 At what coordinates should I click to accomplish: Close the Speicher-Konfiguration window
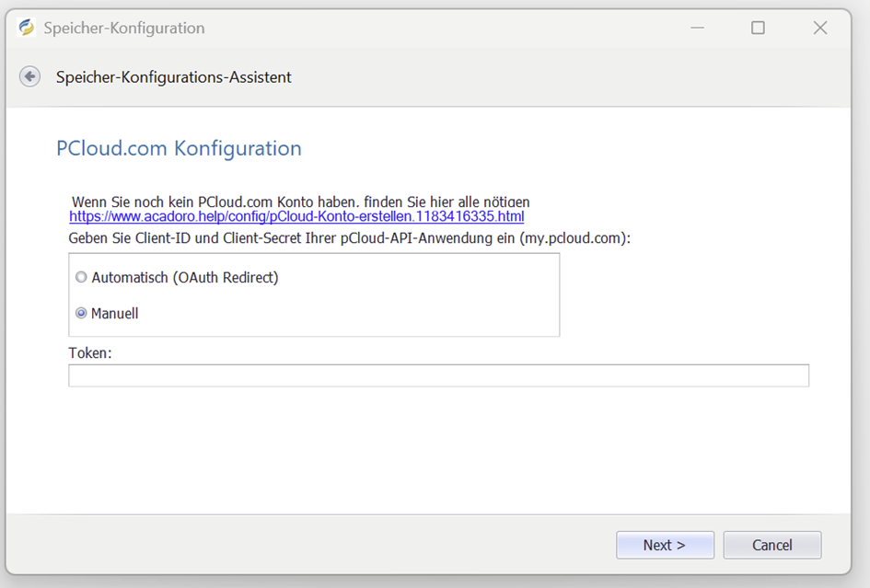(x=819, y=28)
